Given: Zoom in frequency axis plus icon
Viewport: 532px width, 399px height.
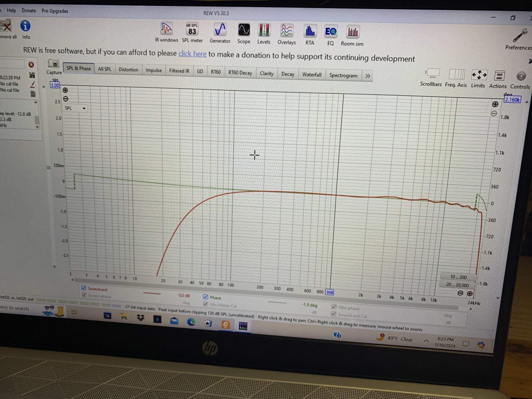Looking at the screenshot, I should [x=470, y=294].
